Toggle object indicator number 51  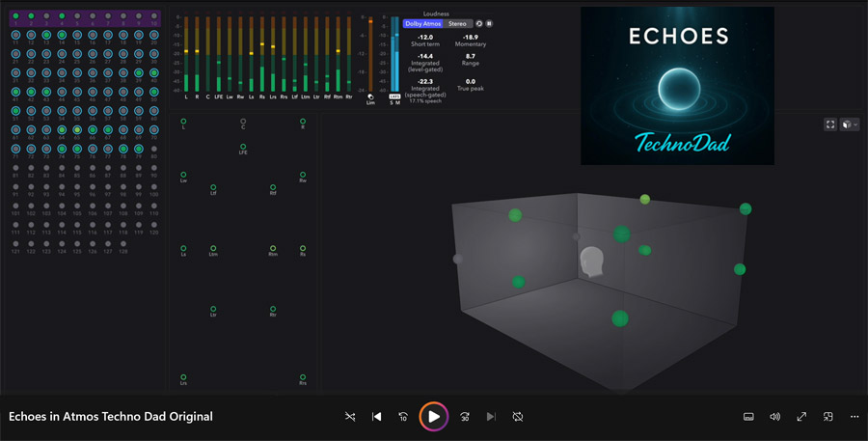coord(15,111)
